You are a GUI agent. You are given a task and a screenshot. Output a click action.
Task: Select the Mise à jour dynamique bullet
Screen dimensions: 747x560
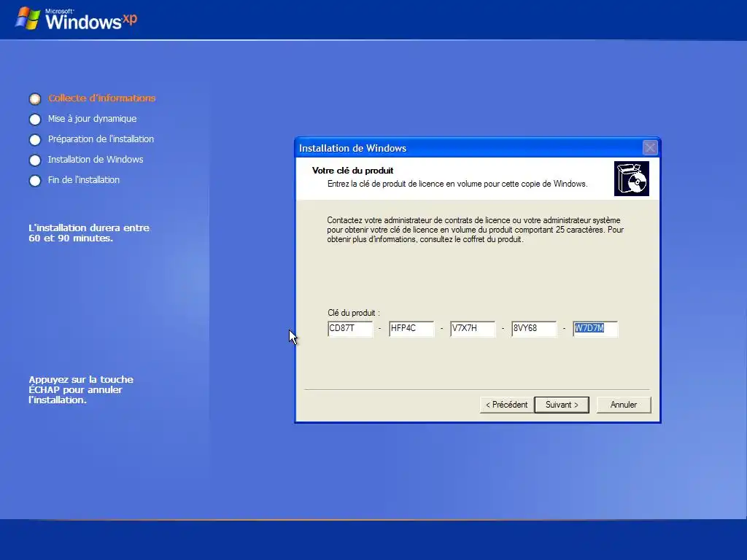click(35, 119)
